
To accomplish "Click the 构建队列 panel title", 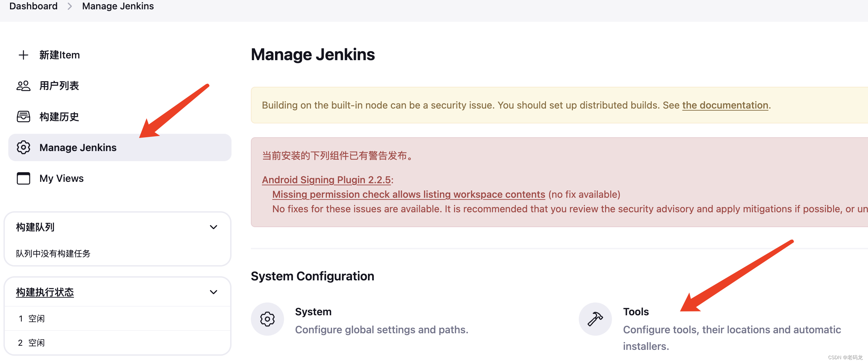I will click(x=35, y=227).
